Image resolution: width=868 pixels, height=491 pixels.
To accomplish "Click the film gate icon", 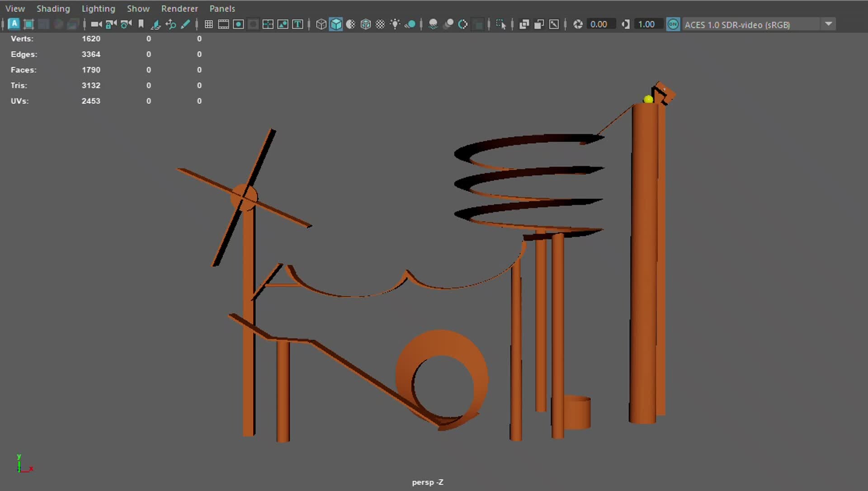I will click(x=223, y=24).
